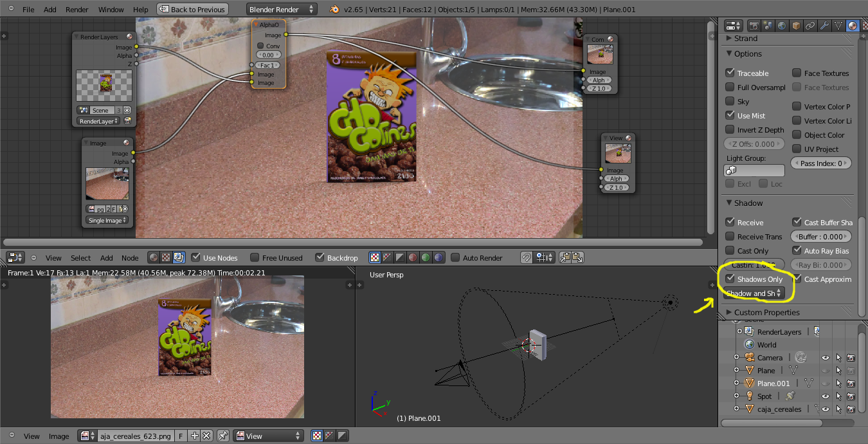Open the Window menu
The height and width of the screenshot is (444, 868).
pos(111,10)
